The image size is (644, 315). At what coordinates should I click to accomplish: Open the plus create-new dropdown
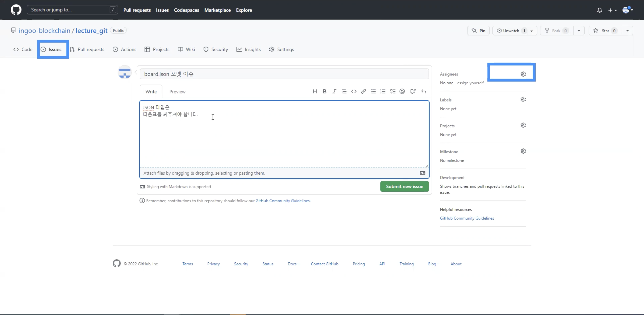612,10
